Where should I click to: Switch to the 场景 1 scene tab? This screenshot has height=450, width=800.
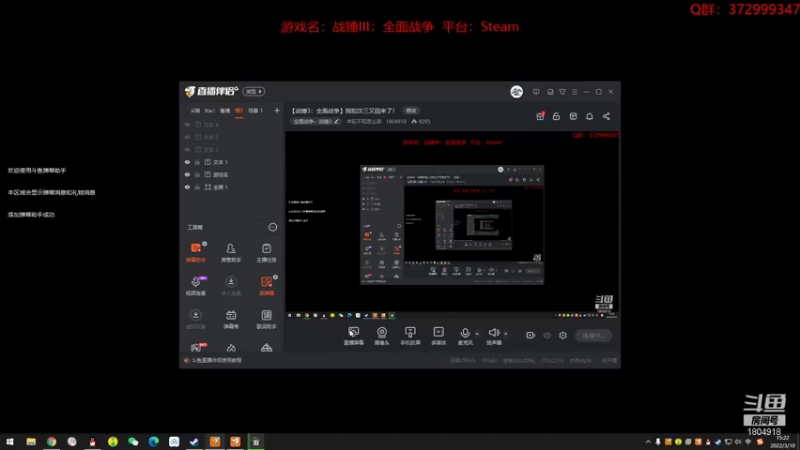point(256,111)
